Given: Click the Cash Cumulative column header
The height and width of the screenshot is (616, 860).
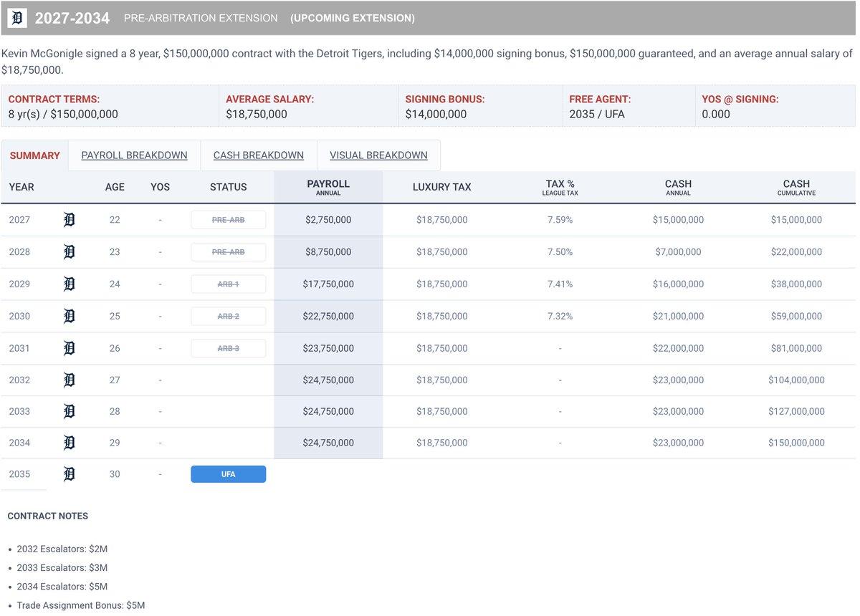Looking at the screenshot, I should click(795, 187).
